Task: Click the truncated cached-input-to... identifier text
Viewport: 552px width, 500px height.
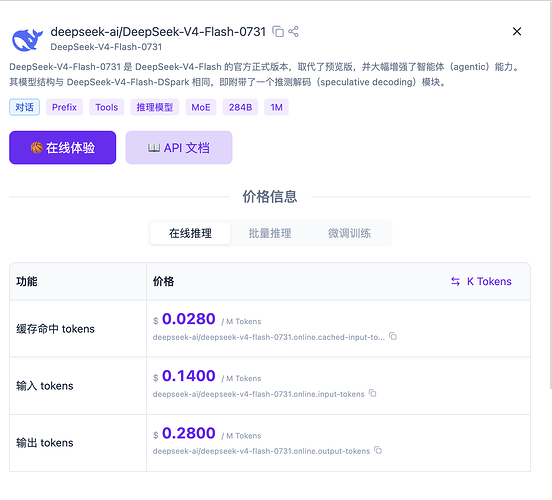Action: [x=269, y=337]
